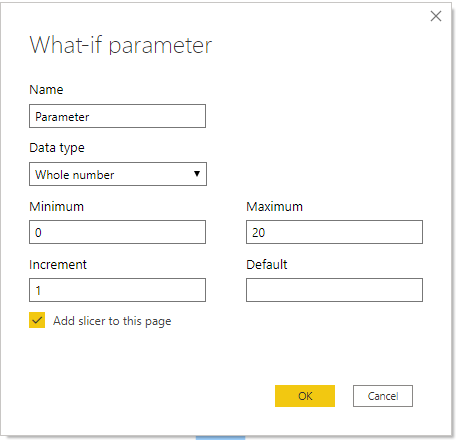
Task: Click the empty Default value field
Action: coord(334,290)
